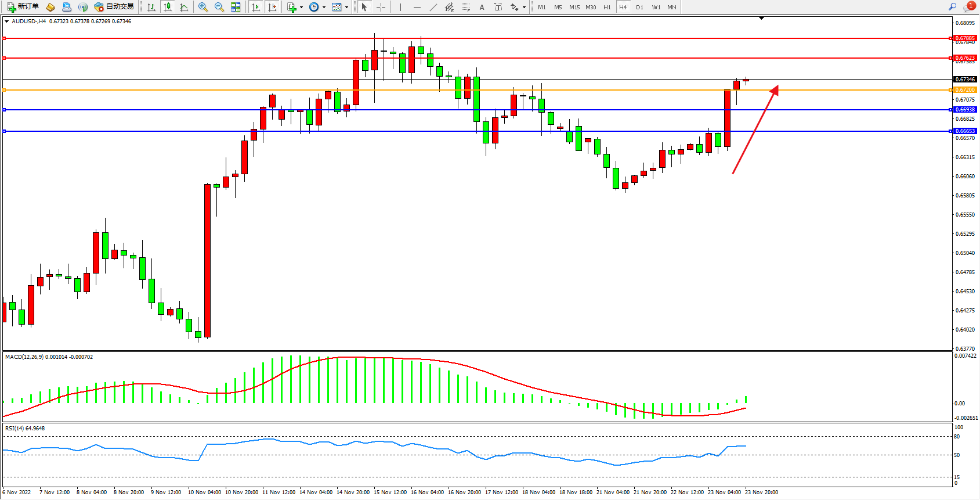Switch chart to bar chart mode
This screenshot has height=500, width=980.
[x=151, y=7]
